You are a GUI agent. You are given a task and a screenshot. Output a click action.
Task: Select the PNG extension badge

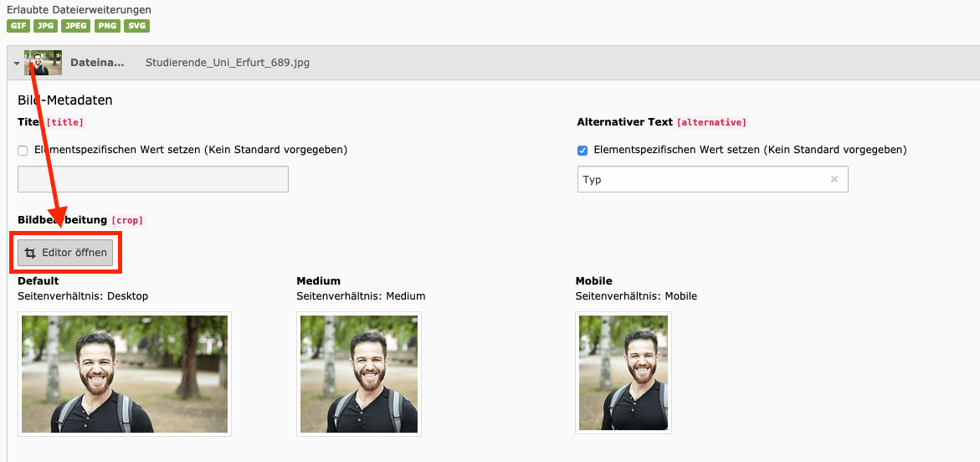(107, 26)
